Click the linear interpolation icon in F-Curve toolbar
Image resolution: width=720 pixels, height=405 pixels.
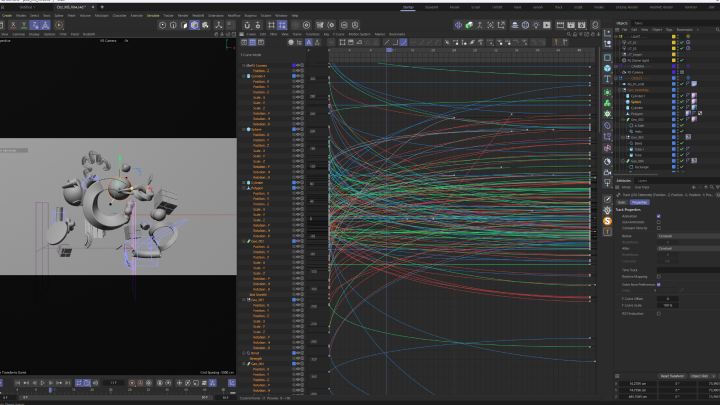tap(387, 42)
